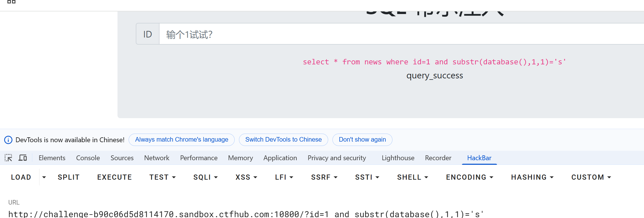Open the Console tab
Screen dimensions: 644x218
pyautogui.click(x=88, y=158)
